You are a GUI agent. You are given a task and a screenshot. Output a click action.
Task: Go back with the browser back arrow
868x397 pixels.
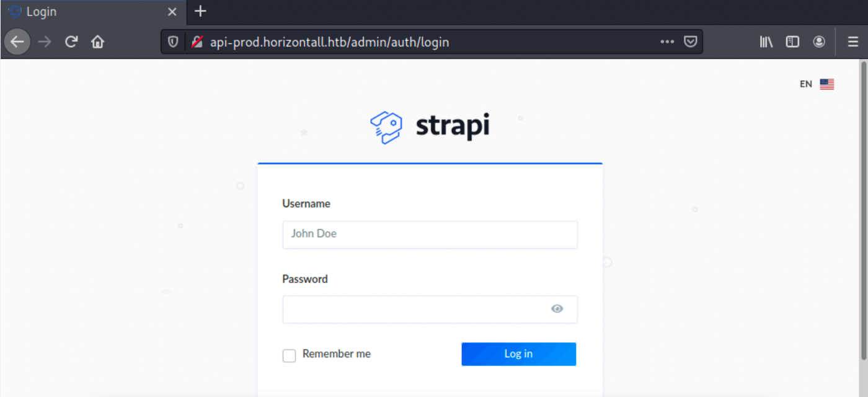[17, 42]
